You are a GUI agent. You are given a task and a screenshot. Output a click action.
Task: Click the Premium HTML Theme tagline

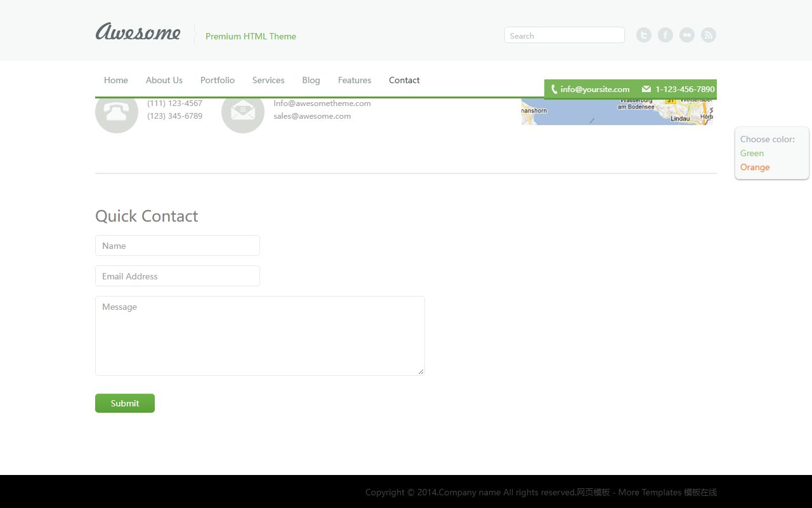[x=251, y=36]
